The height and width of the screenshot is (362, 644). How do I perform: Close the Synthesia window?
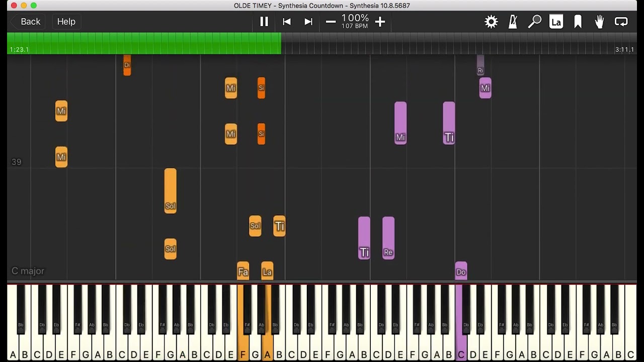point(14,6)
